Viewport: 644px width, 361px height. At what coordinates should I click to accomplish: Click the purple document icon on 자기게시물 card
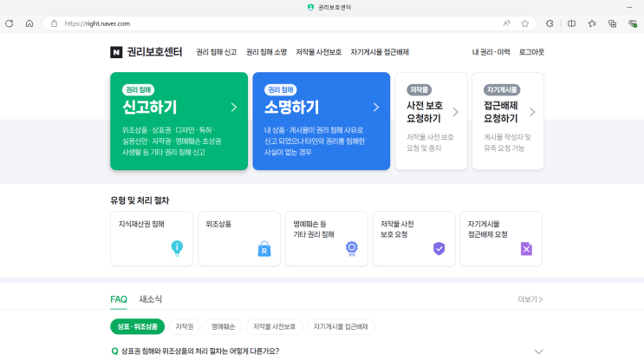(x=526, y=249)
